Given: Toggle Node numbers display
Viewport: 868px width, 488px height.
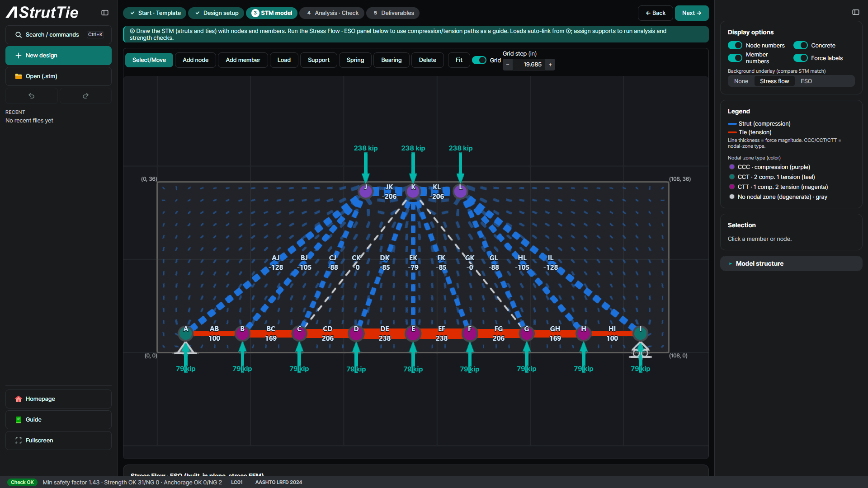Looking at the screenshot, I should click(735, 45).
